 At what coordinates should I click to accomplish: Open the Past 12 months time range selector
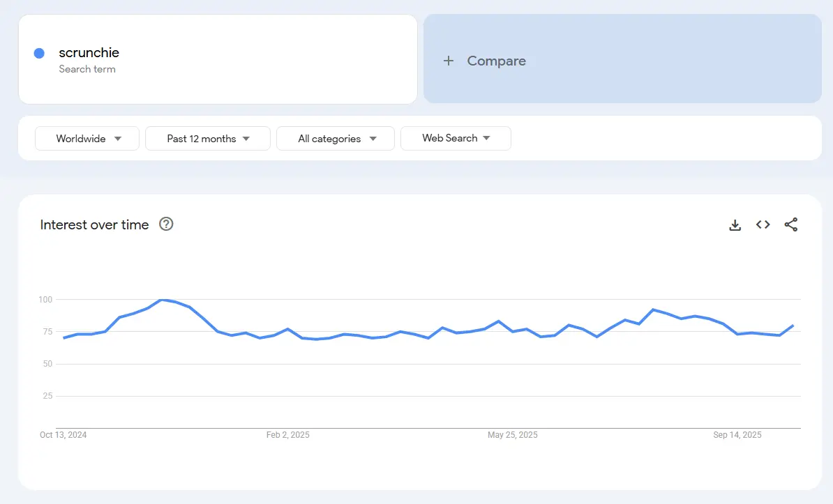(x=207, y=138)
